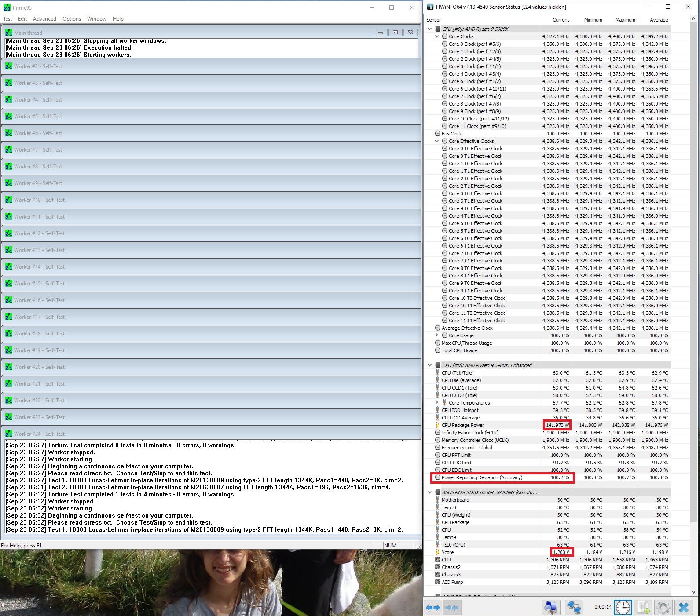Screen dimensions: 700x616
Task: Click Prime95 icon of Main thread window
Action: (x=9, y=33)
